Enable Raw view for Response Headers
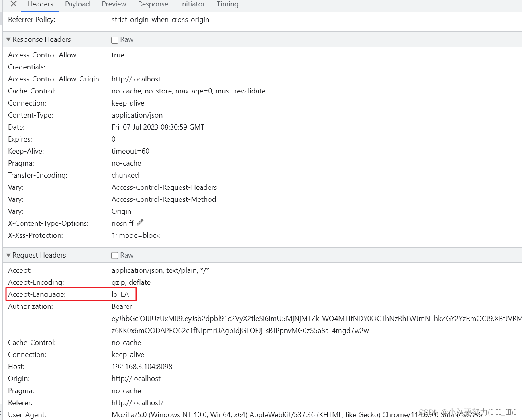Image resolution: width=522 pixels, height=420 pixels. pyautogui.click(x=115, y=39)
